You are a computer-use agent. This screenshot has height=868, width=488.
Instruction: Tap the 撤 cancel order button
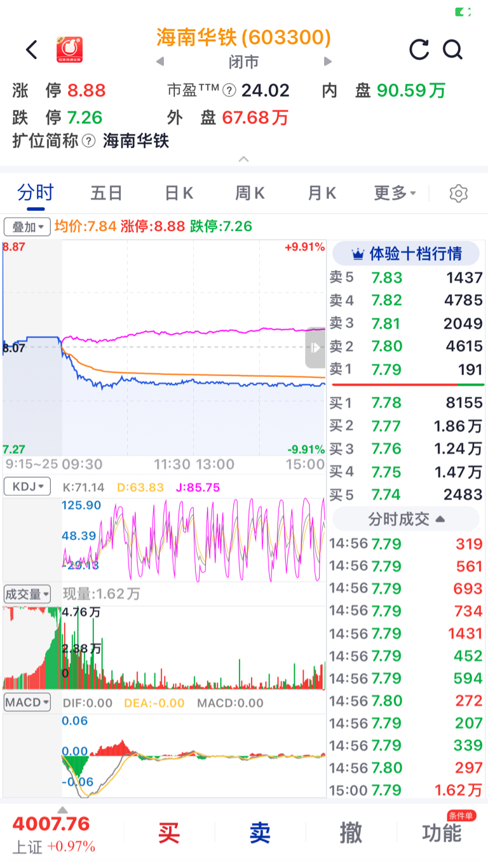point(351,832)
